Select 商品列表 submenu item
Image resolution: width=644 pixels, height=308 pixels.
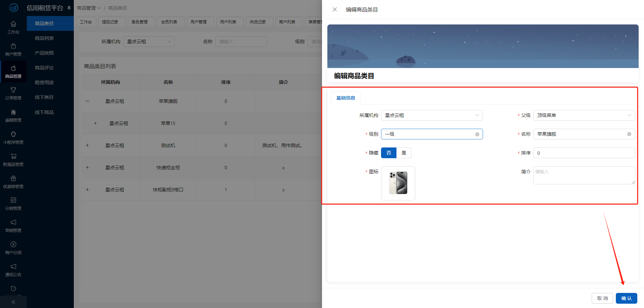click(50, 38)
